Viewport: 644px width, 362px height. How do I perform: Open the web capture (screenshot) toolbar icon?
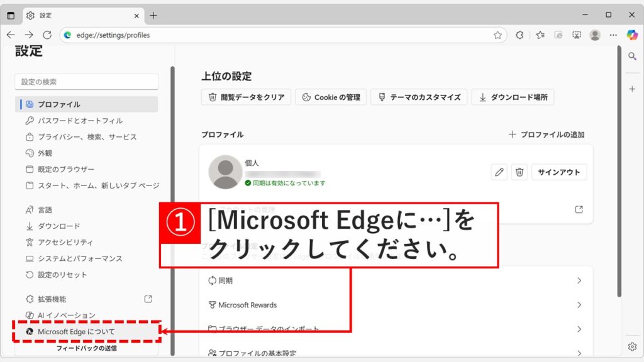(x=576, y=36)
